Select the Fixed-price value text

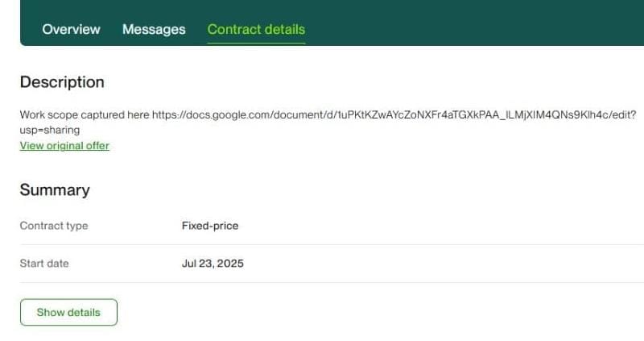click(x=210, y=226)
